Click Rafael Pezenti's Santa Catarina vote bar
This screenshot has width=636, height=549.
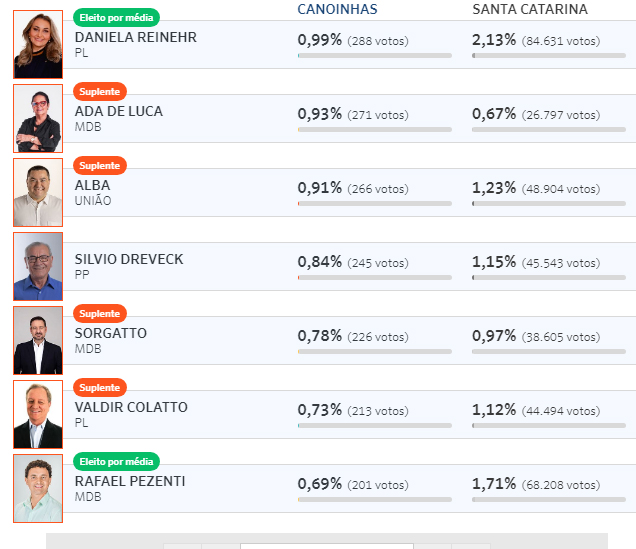tap(549, 500)
